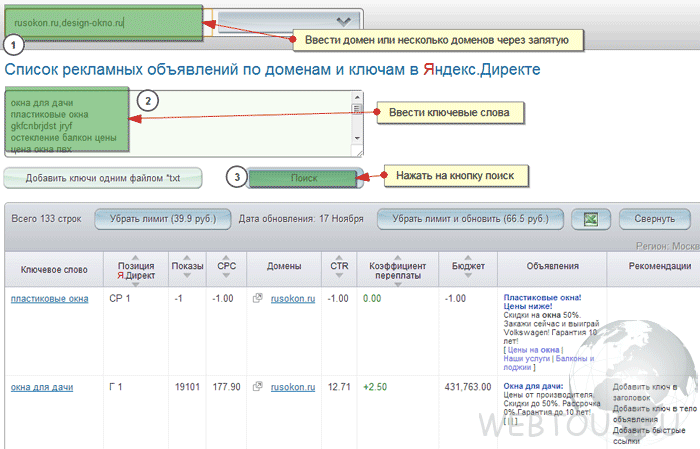Sort by 'Коэффициент переплаты' column header

coord(397,270)
